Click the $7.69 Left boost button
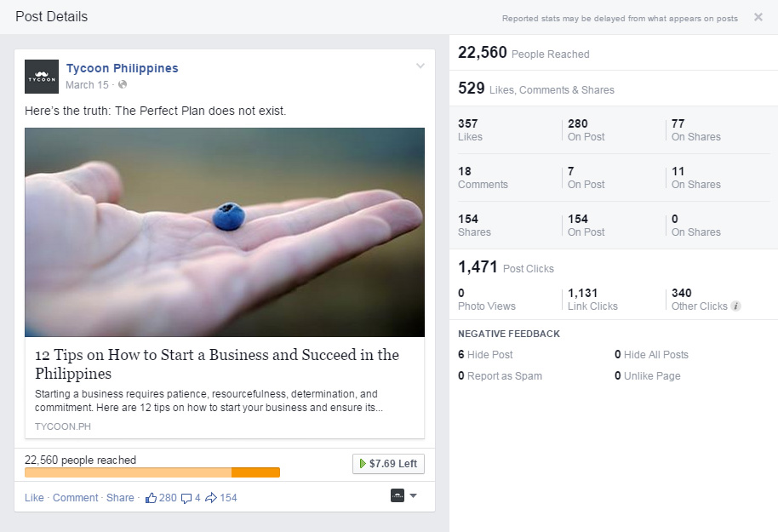 (388, 464)
